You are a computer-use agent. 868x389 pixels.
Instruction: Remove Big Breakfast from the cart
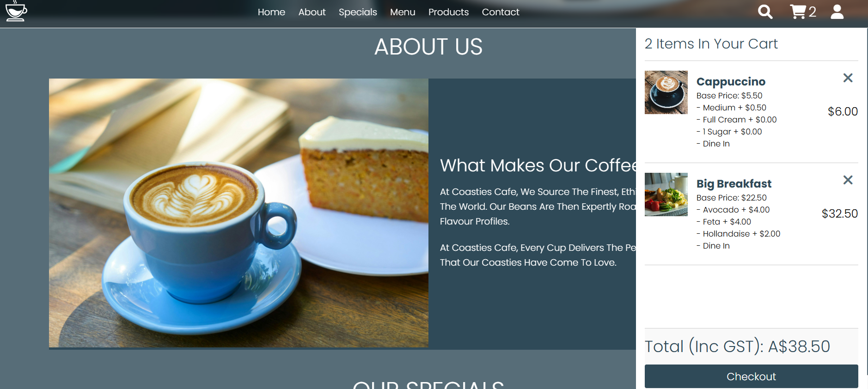click(848, 180)
